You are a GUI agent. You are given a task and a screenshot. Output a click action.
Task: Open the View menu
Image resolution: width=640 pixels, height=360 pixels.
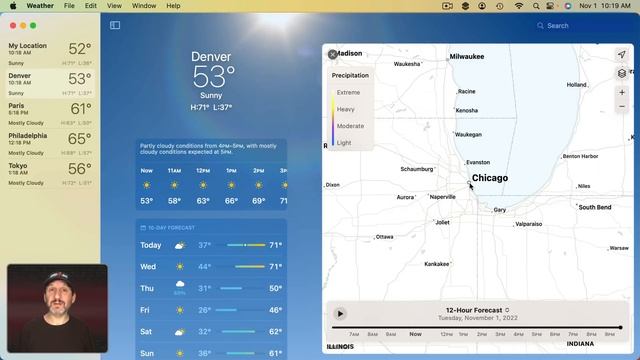(114, 6)
